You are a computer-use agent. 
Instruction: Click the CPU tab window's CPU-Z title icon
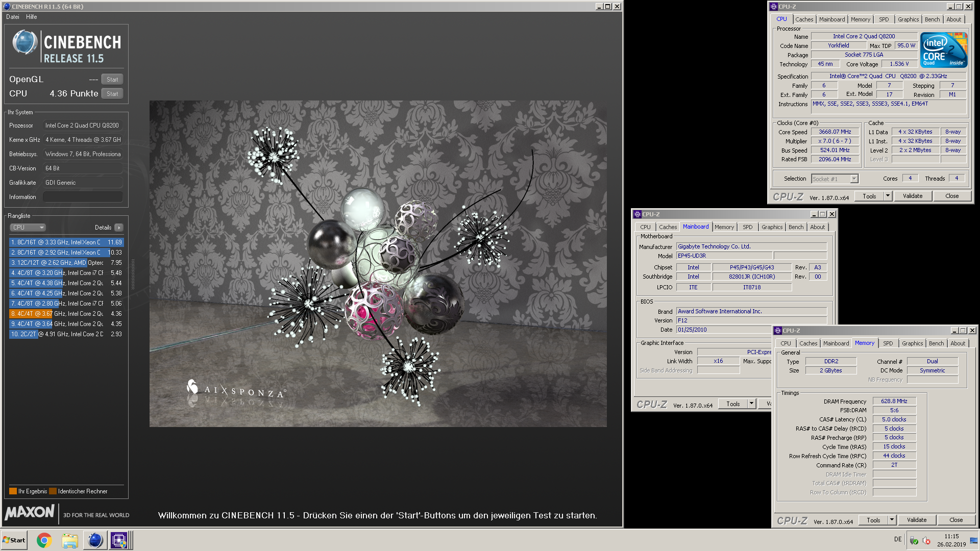pos(774,7)
